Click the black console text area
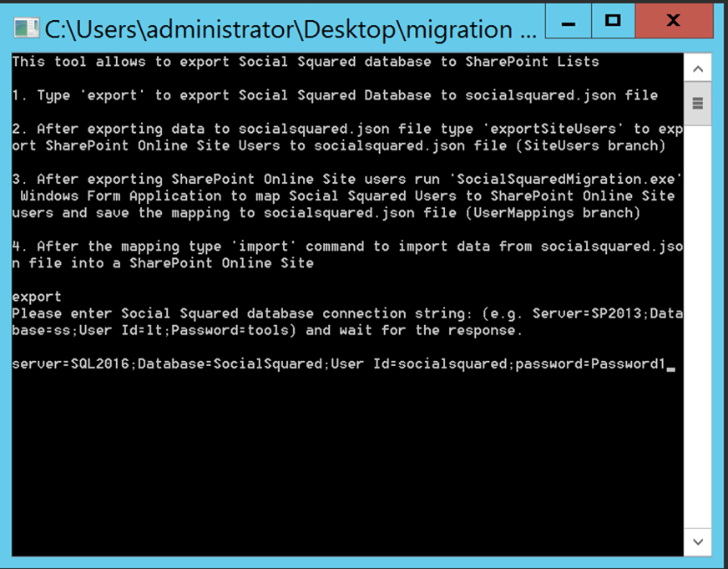 tap(334, 460)
